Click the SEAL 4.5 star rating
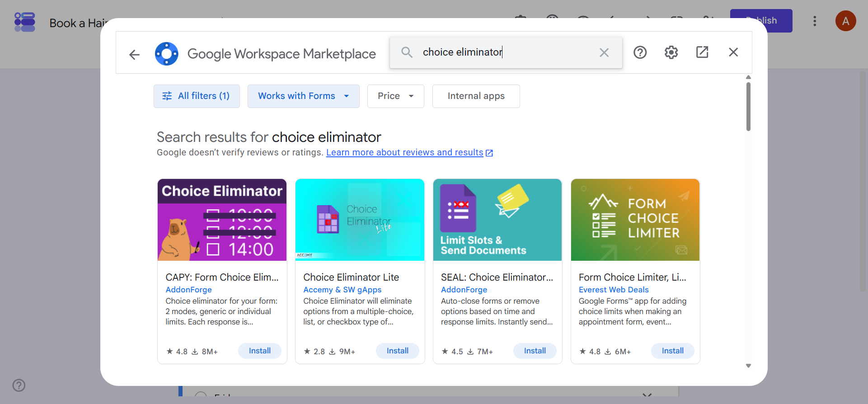This screenshot has height=404, width=868. (452, 352)
